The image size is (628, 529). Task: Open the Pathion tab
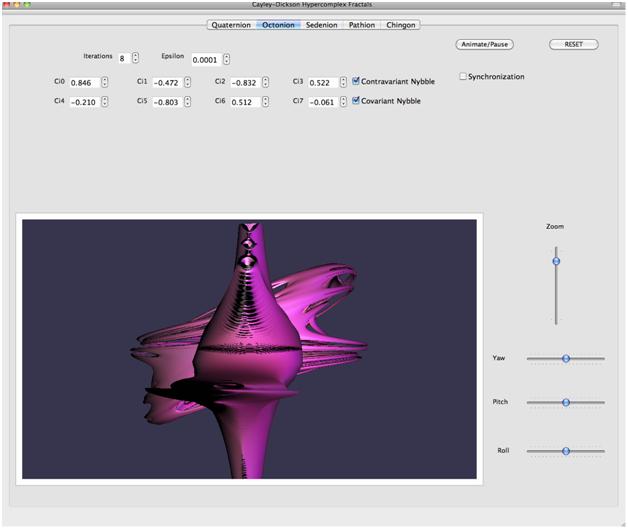[361, 25]
